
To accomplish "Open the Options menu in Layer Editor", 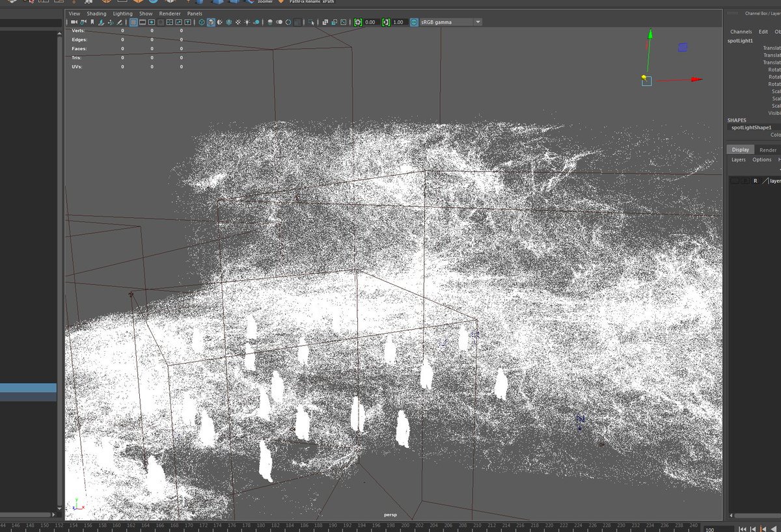I will point(762,159).
